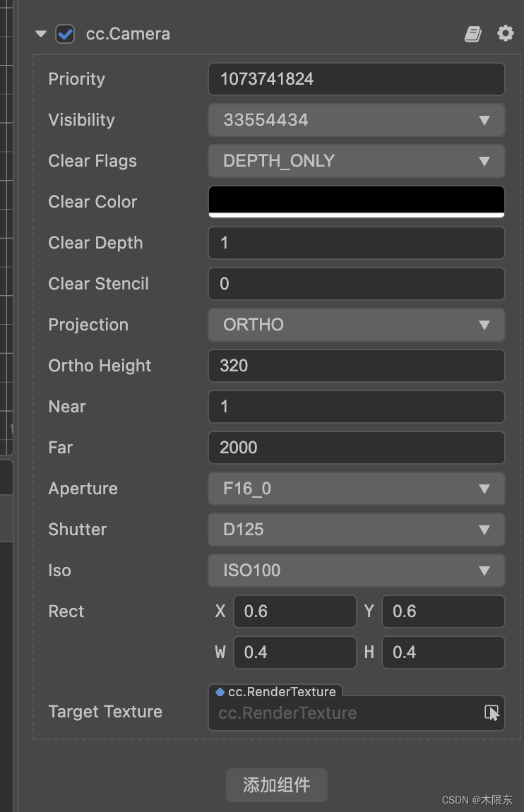
Task: Open the Aperture F16_0 dropdown
Action: (356, 489)
